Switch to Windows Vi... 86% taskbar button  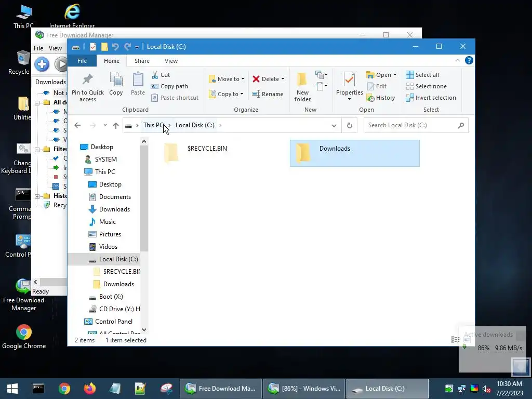(304, 389)
